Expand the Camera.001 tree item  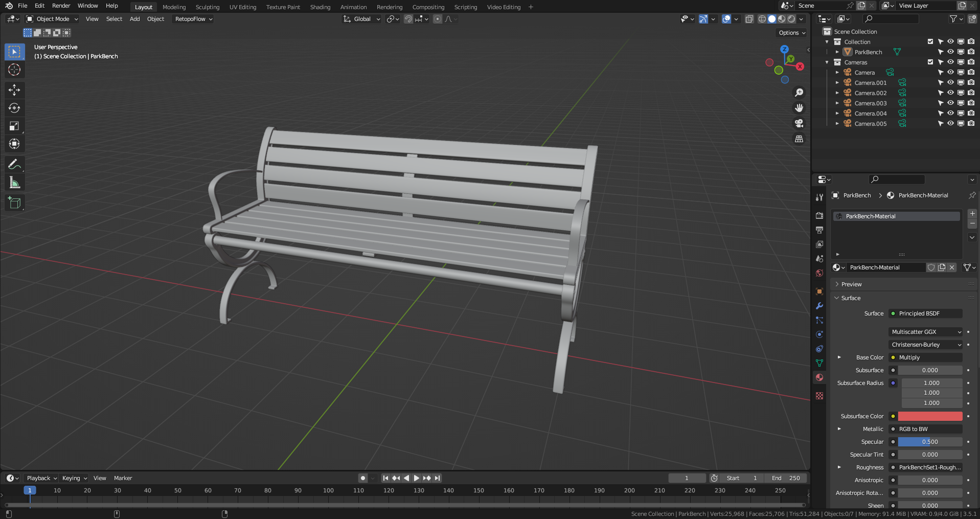click(x=837, y=82)
